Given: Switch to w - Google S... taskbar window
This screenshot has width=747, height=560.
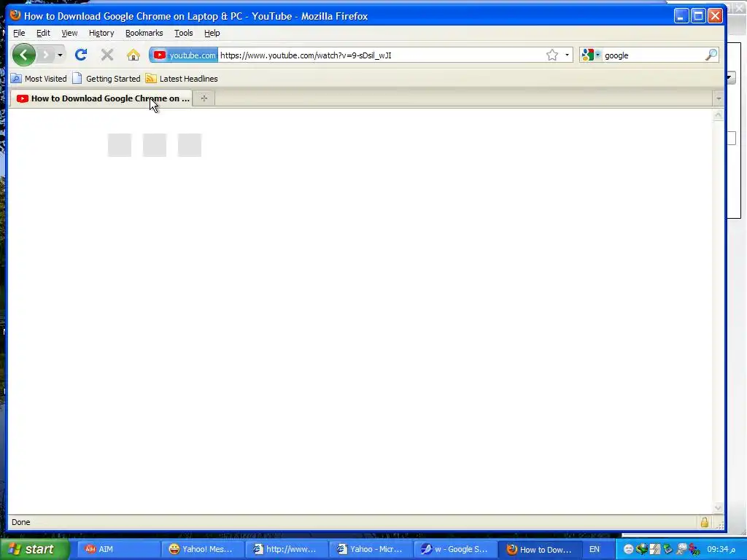Looking at the screenshot, I should pos(454,549).
